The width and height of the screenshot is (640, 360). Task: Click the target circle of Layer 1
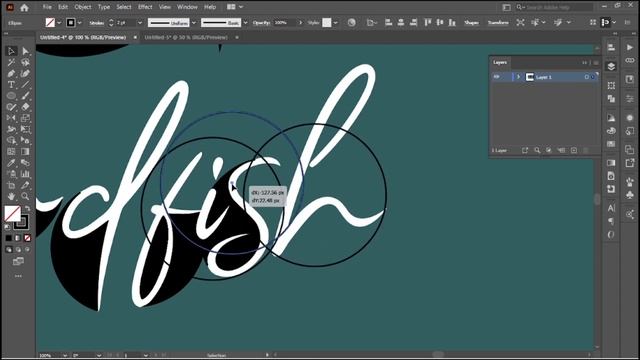587,77
